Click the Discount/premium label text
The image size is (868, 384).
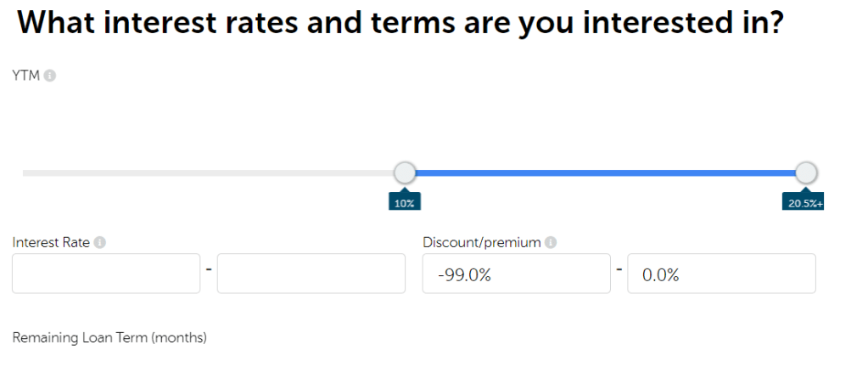pyautogui.click(x=481, y=243)
